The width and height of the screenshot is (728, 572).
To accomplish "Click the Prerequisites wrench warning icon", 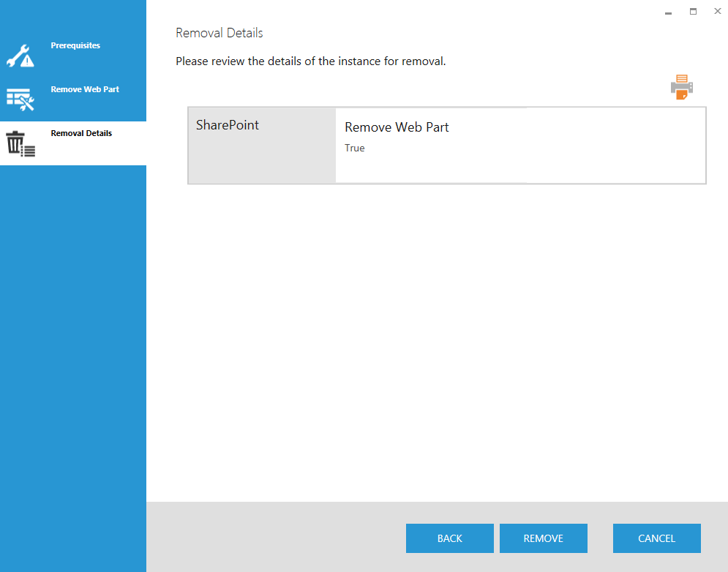I will 20,56.
